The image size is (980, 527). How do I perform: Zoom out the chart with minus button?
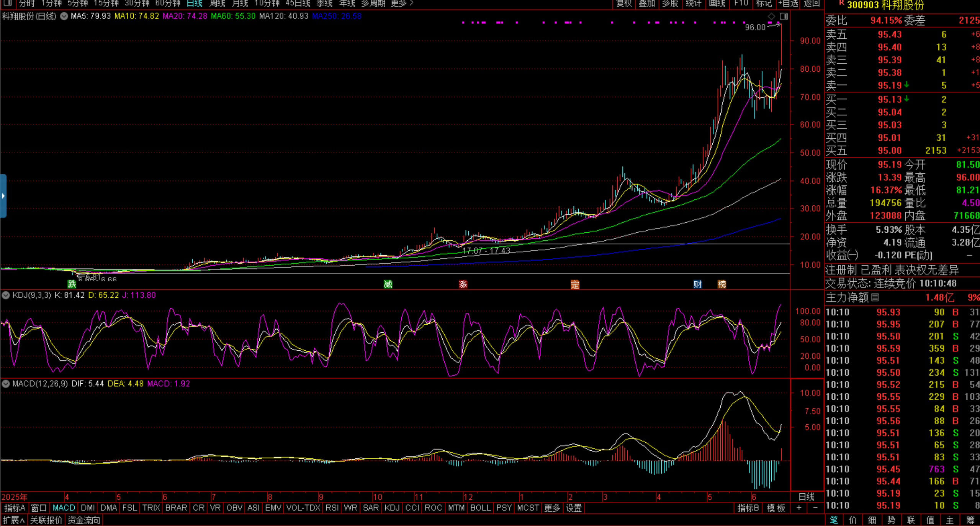[x=815, y=508]
